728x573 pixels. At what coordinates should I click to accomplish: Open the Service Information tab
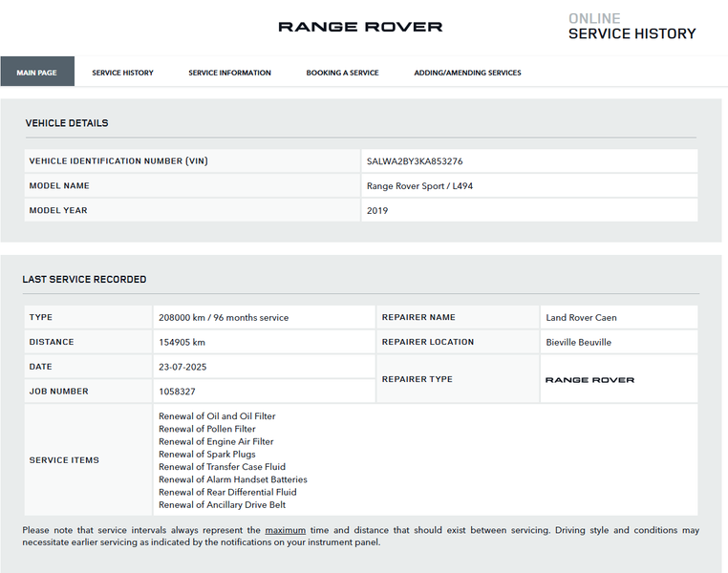point(230,73)
